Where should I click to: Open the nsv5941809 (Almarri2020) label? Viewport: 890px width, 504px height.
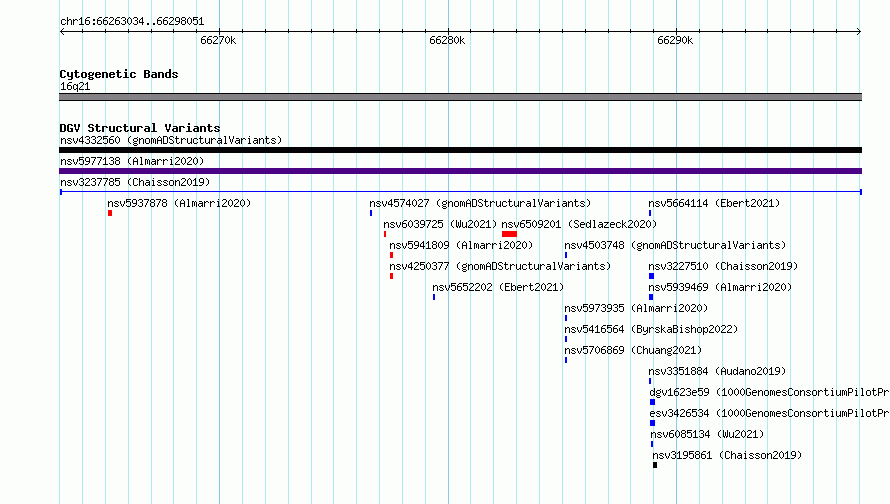coord(461,245)
